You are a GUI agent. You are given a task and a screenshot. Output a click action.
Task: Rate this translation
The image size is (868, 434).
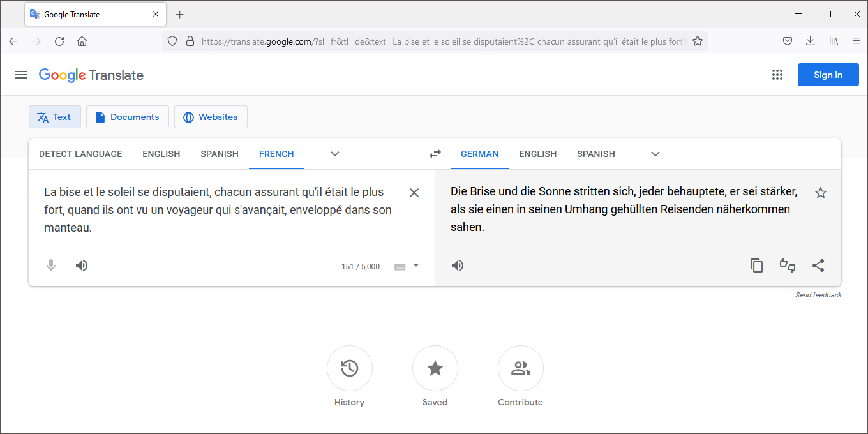[788, 266]
